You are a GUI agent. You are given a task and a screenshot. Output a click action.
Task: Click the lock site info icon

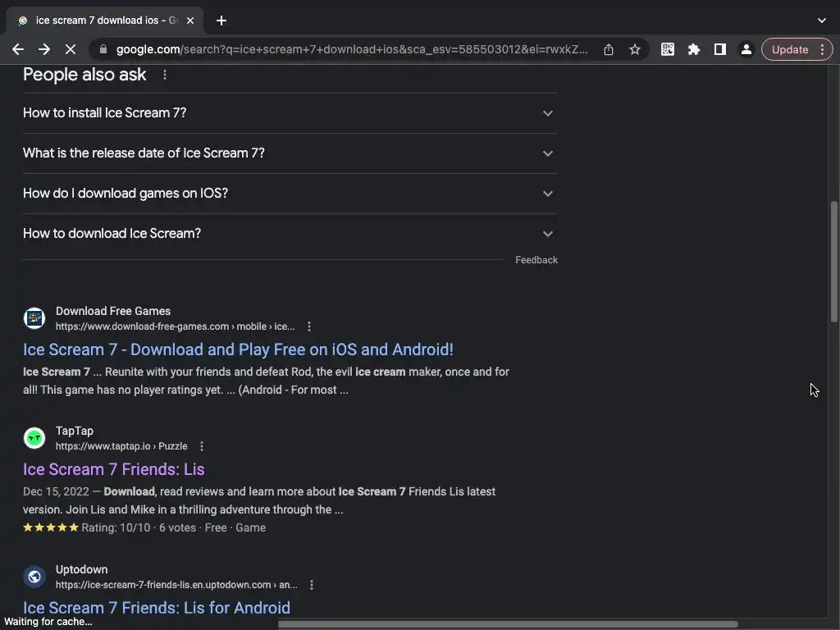(103, 49)
